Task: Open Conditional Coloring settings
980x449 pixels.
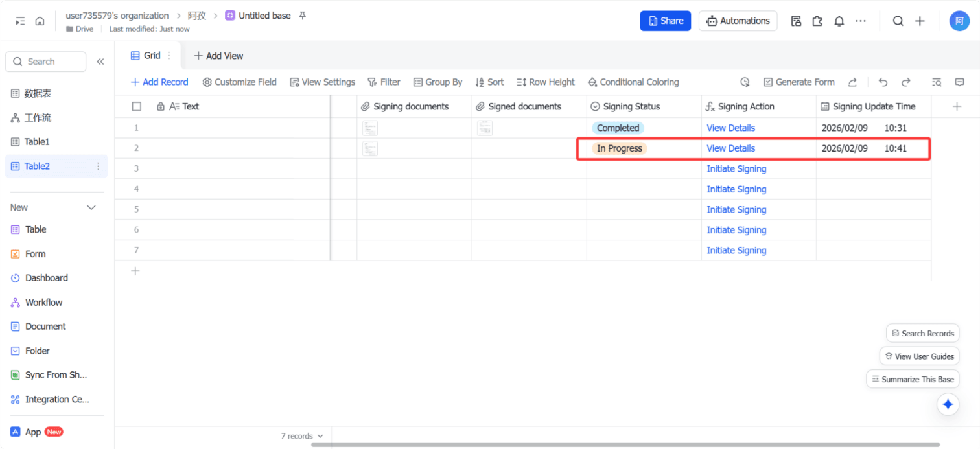Action: (x=633, y=82)
